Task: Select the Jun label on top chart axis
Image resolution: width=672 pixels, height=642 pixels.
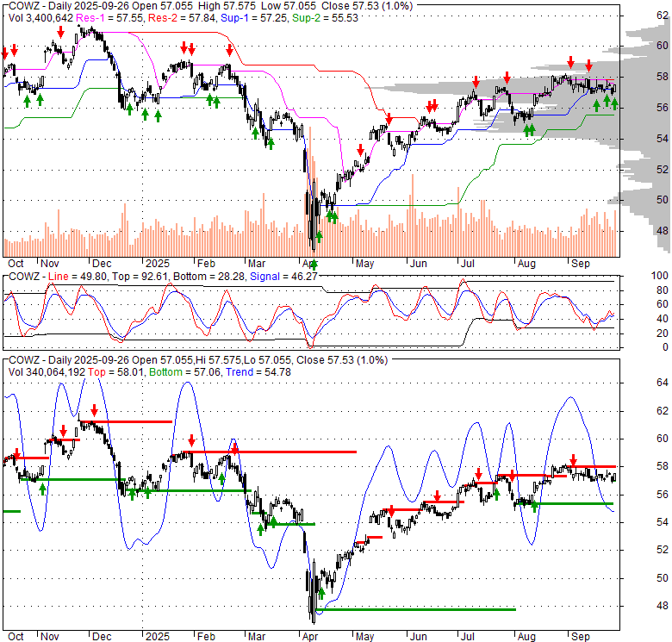Action: [x=419, y=264]
